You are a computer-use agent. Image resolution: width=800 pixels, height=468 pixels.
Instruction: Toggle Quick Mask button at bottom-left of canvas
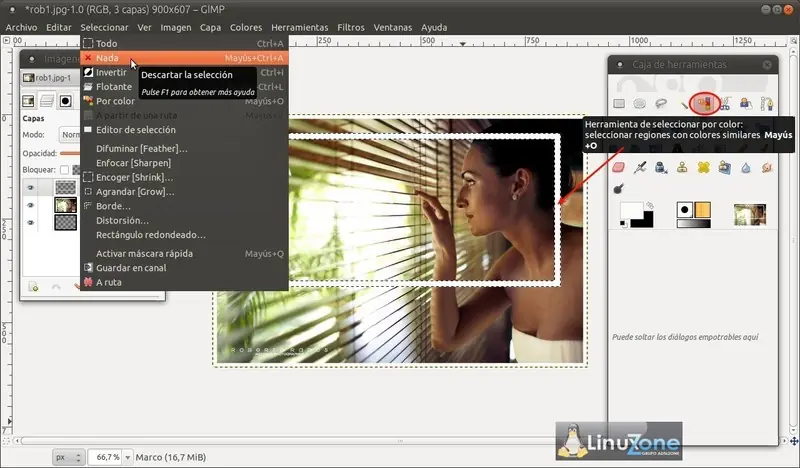pos(6,440)
